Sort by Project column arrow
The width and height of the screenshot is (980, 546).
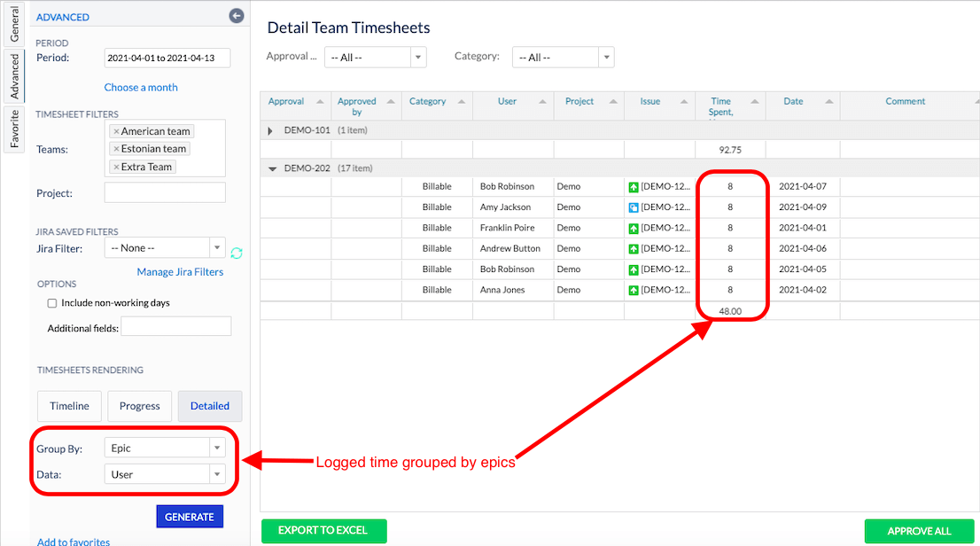613,101
